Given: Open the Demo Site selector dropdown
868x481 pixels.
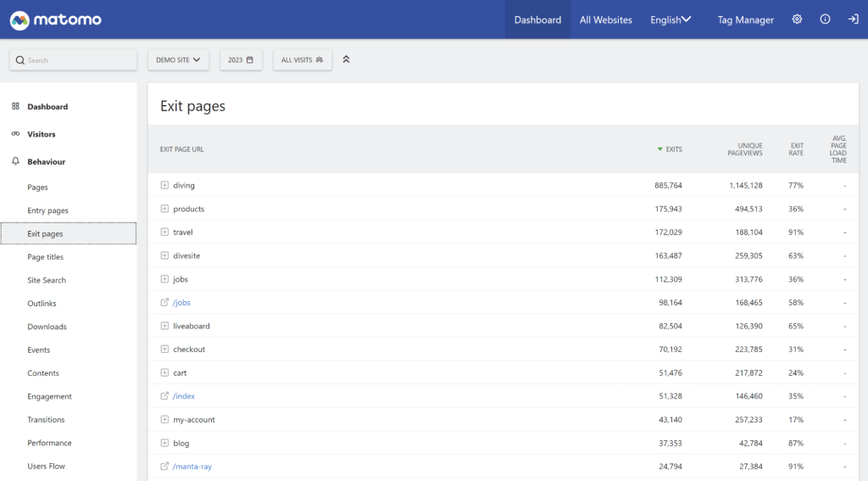Looking at the screenshot, I should click(178, 60).
